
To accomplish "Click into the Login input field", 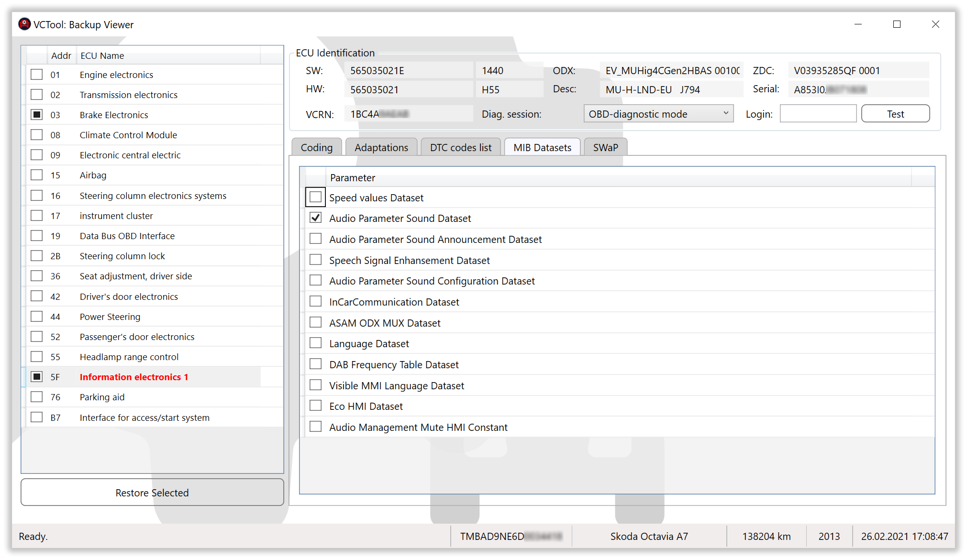I will coord(818,114).
